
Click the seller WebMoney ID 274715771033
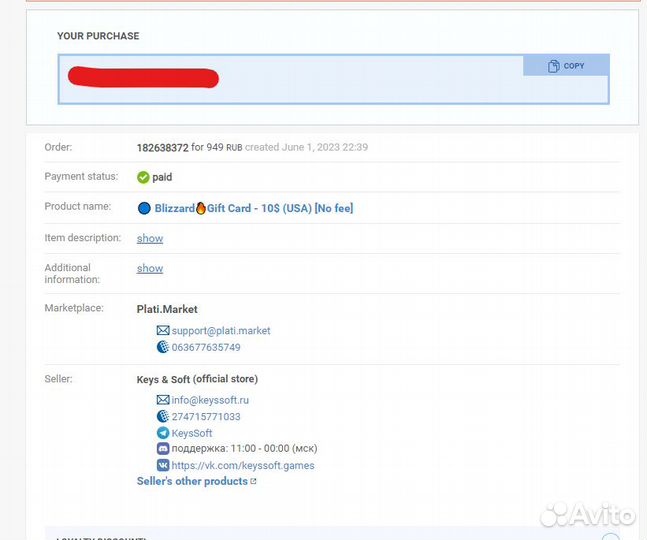(x=206, y=417)
